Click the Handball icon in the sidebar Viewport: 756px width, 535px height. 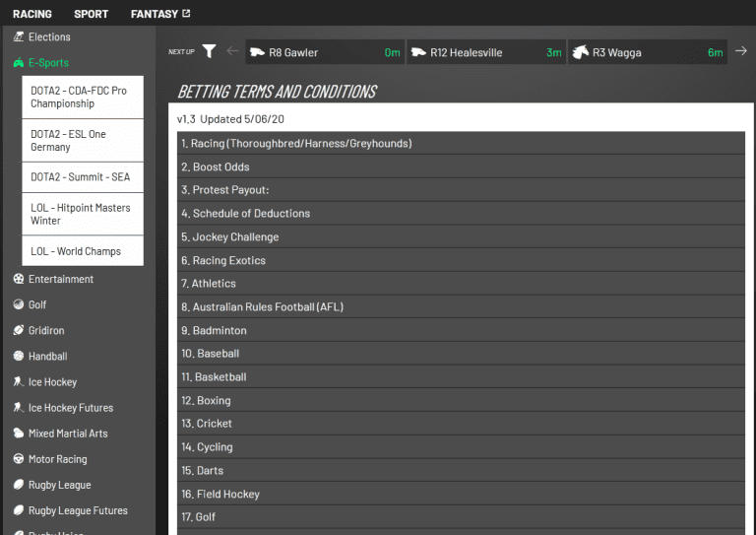(x=19, y=357)
